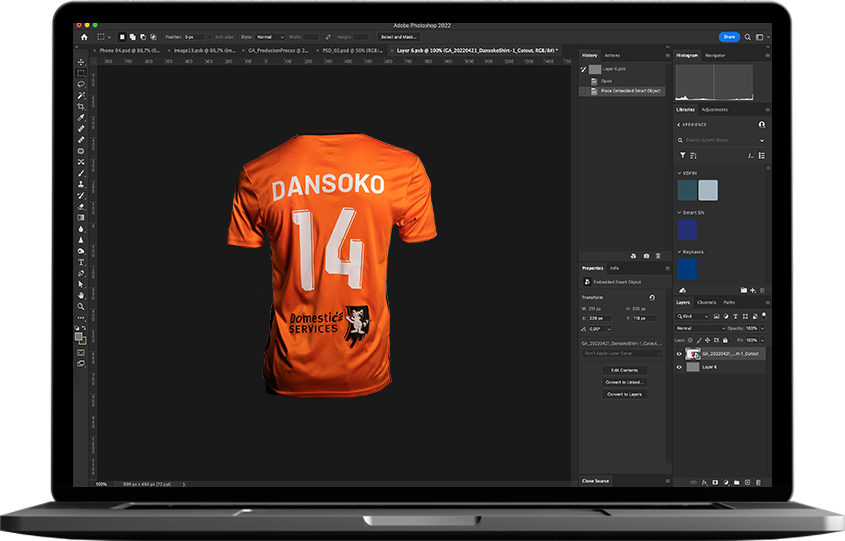
Task: Hide the Layer 6 layer
Action: (679, 367)
